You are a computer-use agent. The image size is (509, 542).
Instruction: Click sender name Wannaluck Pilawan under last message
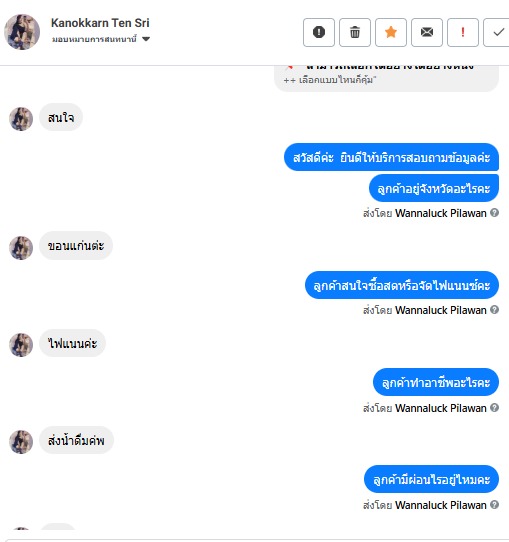click(x=441, y=505)
